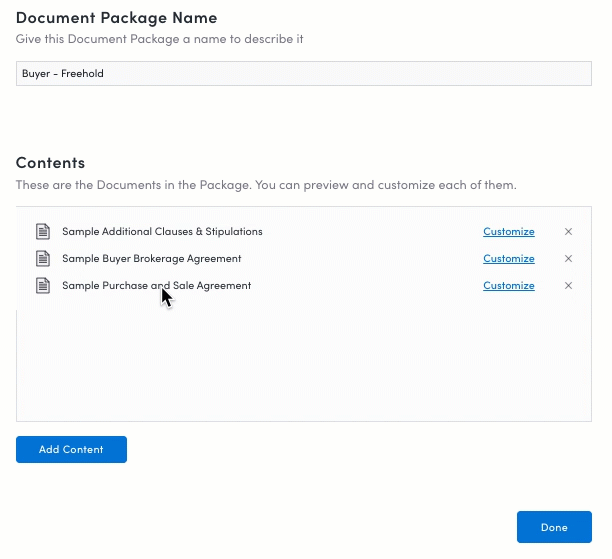Customize the Sample Purchase and Sale Agreement
The width and height of the screenshot is (612, 559).
pyautogui.click(x=509, y=285)
